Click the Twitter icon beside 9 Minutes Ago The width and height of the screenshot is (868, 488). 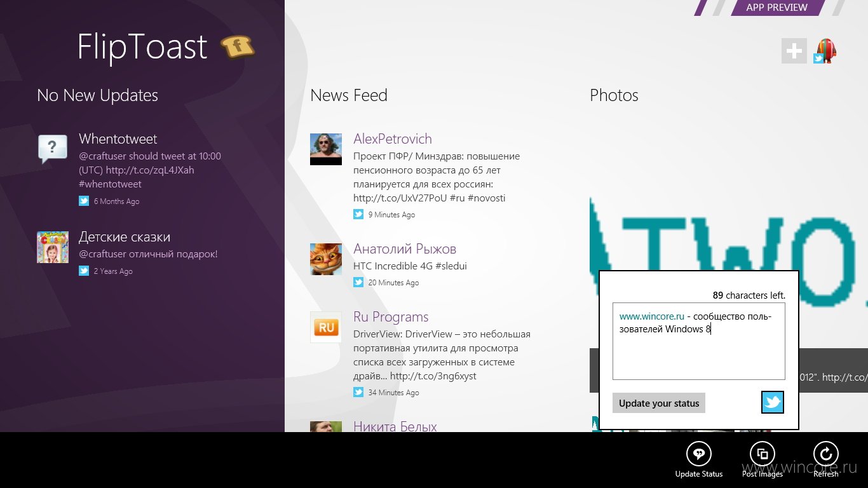click(358, 214)
